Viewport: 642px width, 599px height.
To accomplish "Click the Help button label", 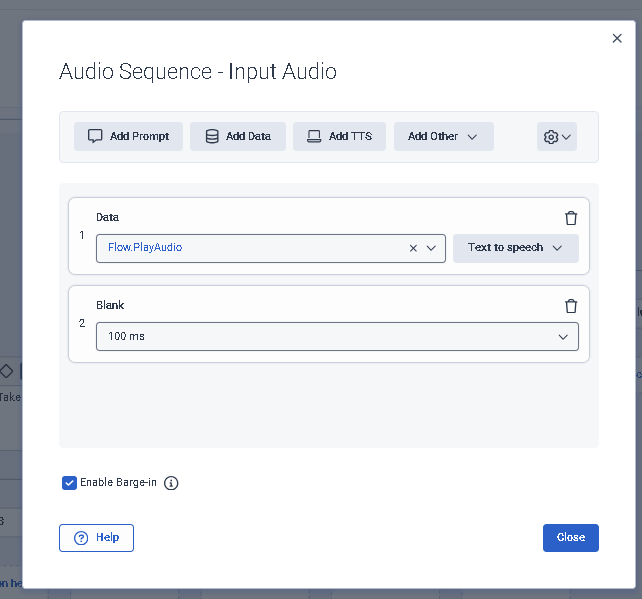I will point(107,538).
